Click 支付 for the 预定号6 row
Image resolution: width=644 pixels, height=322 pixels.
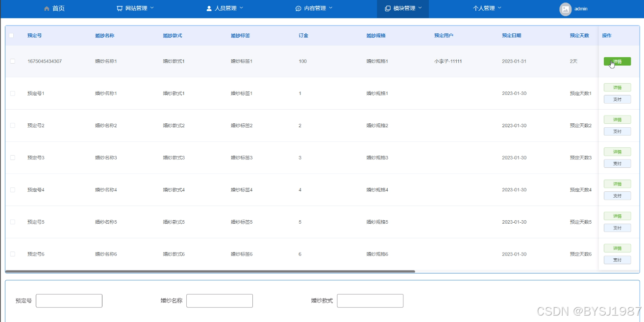[x=617, y=260]
